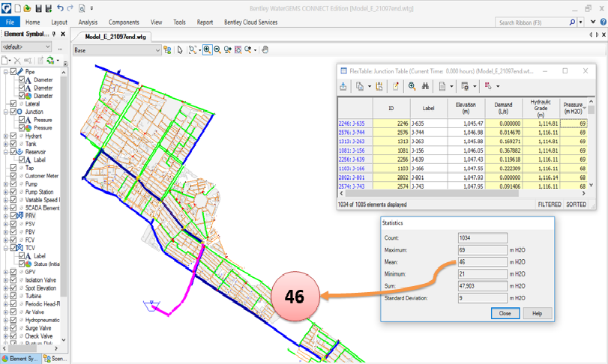Sort by the Pressure (m H2O) column header
This screenshot has width=608, height=364.
click(573, 108)
